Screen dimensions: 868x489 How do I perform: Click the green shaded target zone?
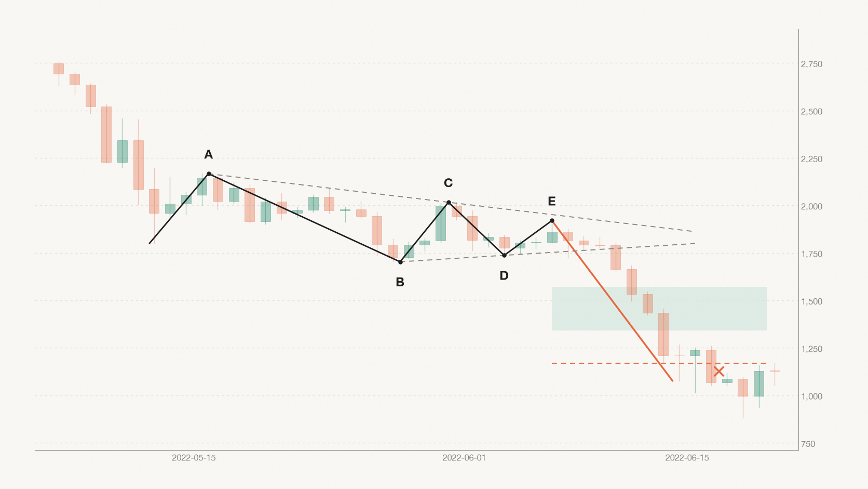[x=659, y=309]
